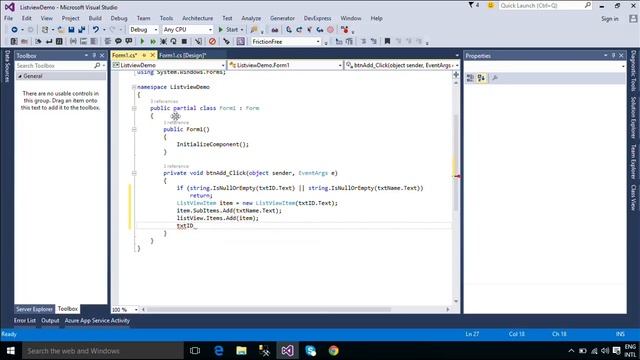Collapse the General group in Toolbox
Viewport: 640px width, 360px height.
coord(20,76)
